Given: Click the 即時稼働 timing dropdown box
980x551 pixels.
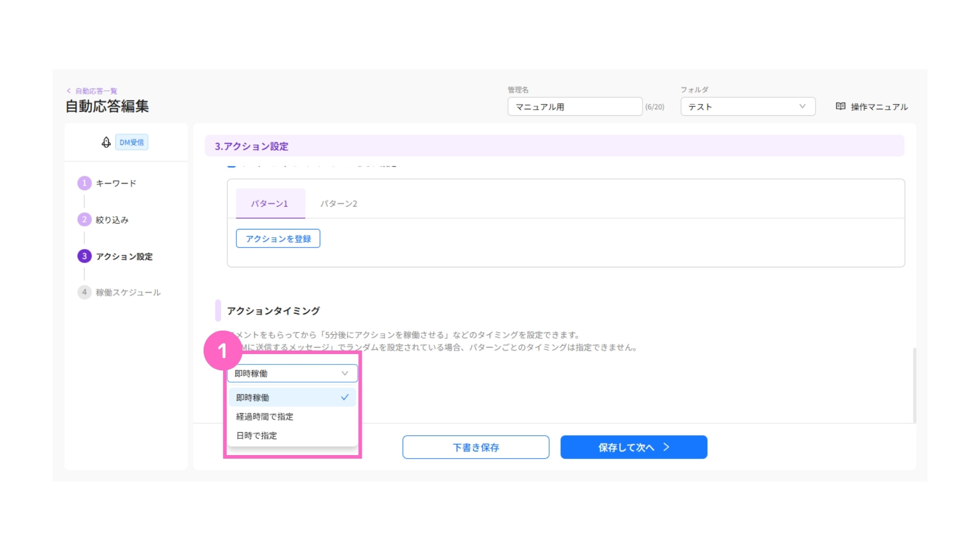Looking at the screenshot, I should coord(292,373).
